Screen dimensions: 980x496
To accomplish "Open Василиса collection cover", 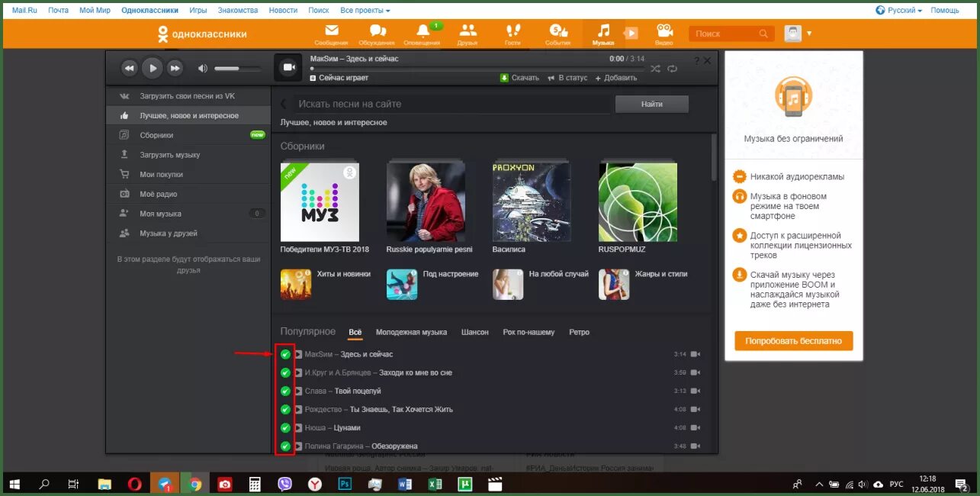I will [x=532, y=202].
